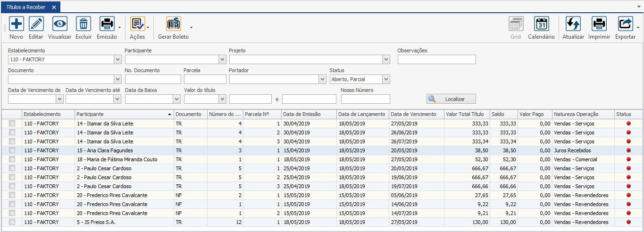Click red status indicator in first row
Image resolution: width=644 pixels, height=232 pixels.
coord(628,124)
